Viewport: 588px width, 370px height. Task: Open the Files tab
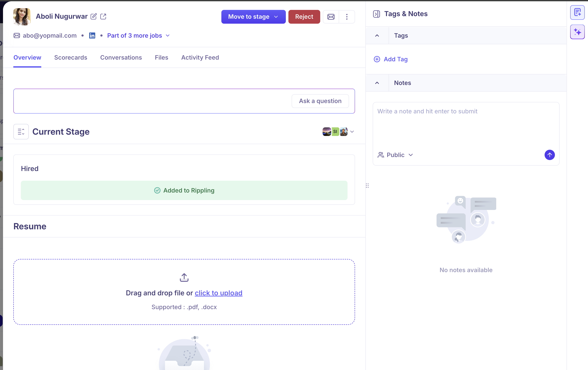(x=161, y=57)
